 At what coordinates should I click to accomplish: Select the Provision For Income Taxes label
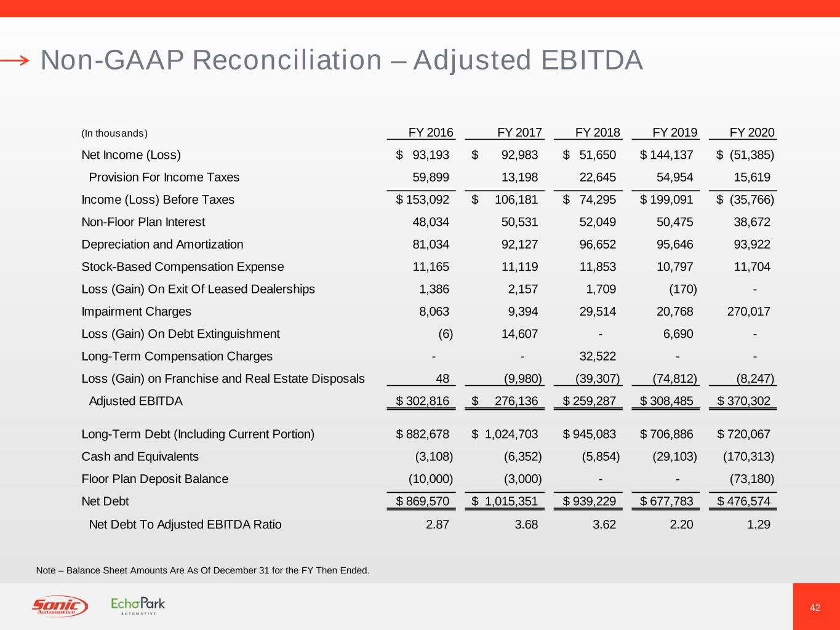coord(164,177)
